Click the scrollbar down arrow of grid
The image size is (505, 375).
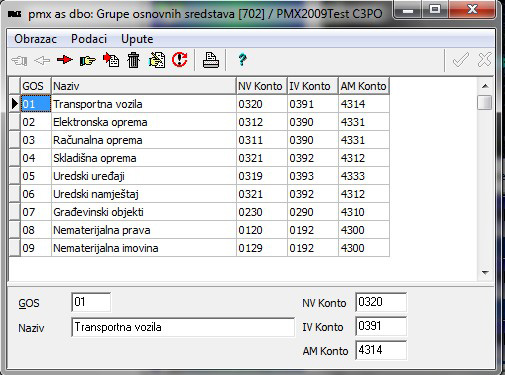tap(485, 272)
